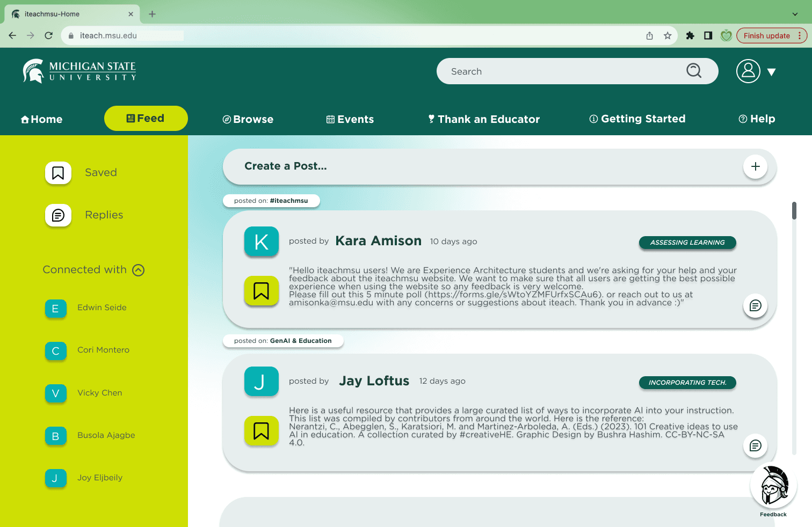Click the Vicky Chen connection name
This screenshot has width=812, height=527.
tap(100, 393)
